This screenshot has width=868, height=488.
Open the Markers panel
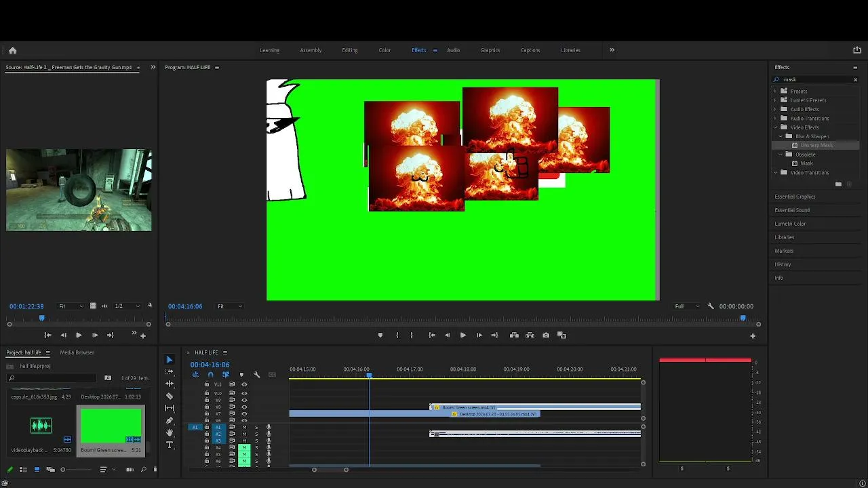tap(784, 251)
